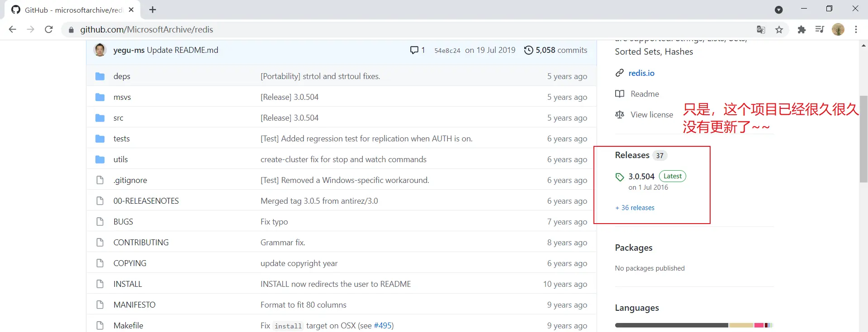Click the user profile avatar in toolbar
The image size is (868, 332).
[838, 30]
